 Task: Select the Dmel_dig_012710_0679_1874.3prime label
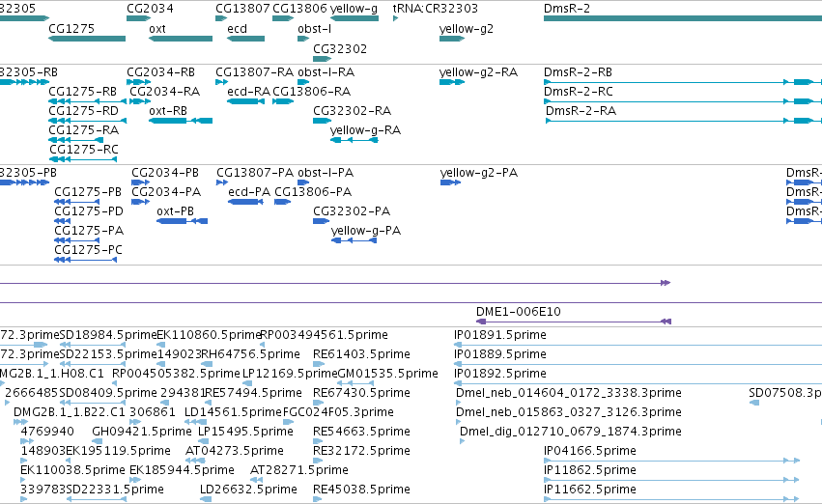[x=571, y=432]
